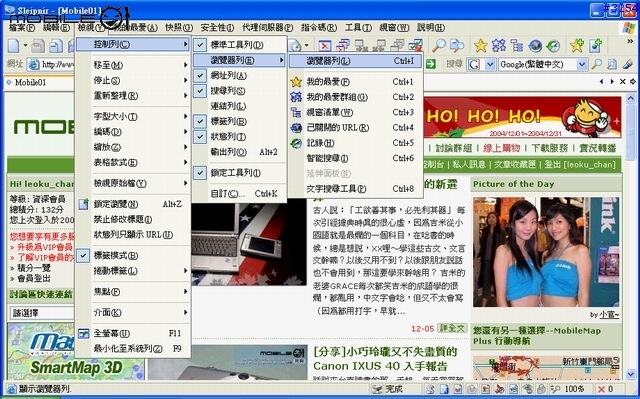Click the 下載服務 link
The height and width of the screenshot is (399, 640).
pyautogui.click(x=549, y=148)
